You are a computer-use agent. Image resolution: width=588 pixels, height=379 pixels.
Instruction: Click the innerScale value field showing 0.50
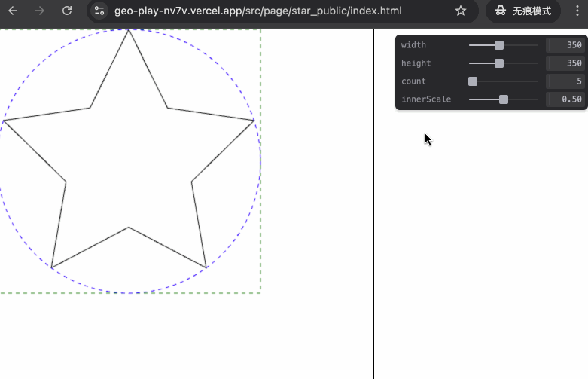[565, 99]
